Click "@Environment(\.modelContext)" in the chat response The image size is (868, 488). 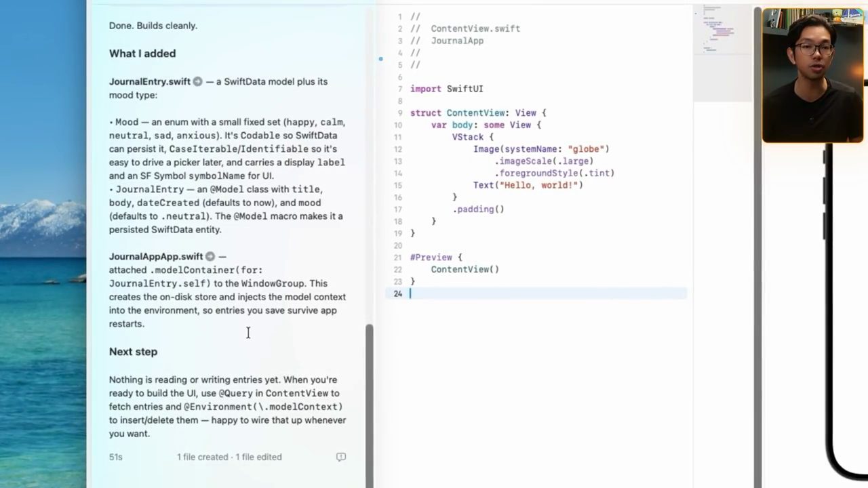click(x=263, y=407)
